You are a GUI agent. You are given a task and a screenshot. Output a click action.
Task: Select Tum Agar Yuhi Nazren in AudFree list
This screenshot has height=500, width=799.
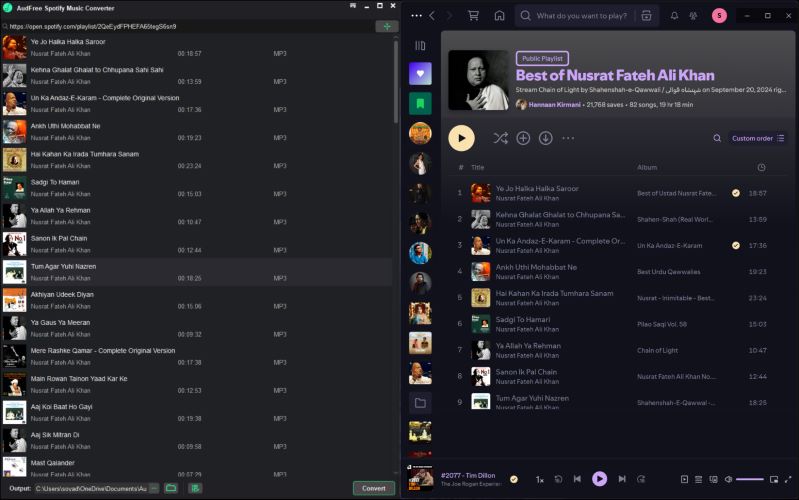[x=197, y=272]
